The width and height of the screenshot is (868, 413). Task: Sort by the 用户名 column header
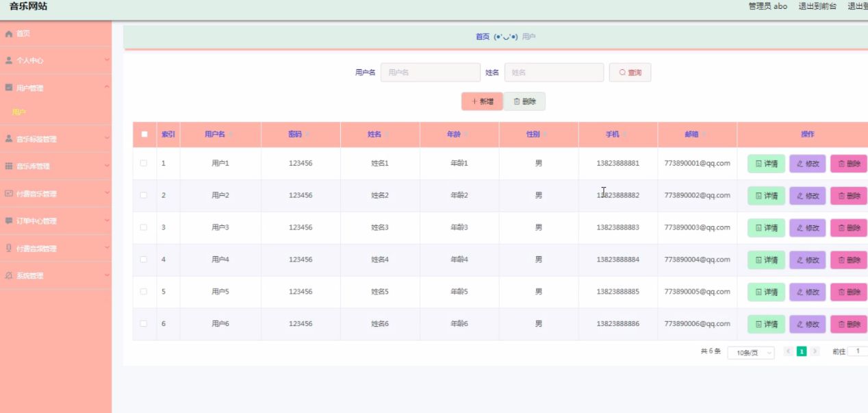click(x=220, y=134)
